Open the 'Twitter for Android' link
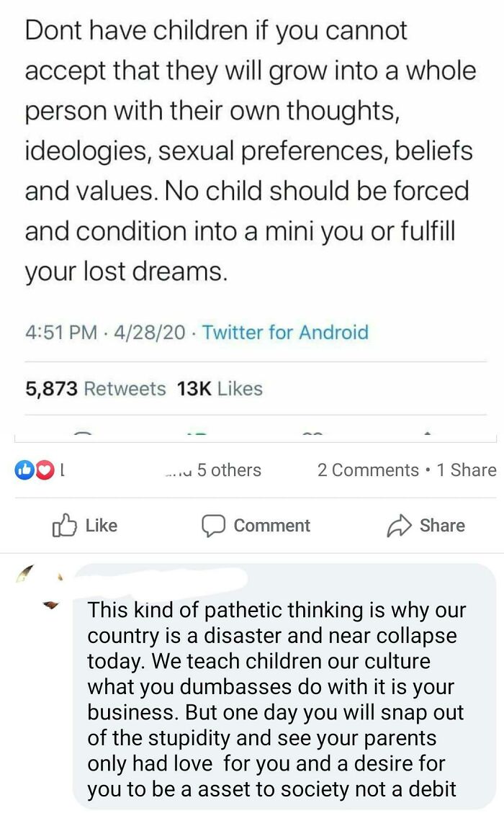Image resolution: width=504 pixels, height=813 pixels. click(x=285, y=333)
